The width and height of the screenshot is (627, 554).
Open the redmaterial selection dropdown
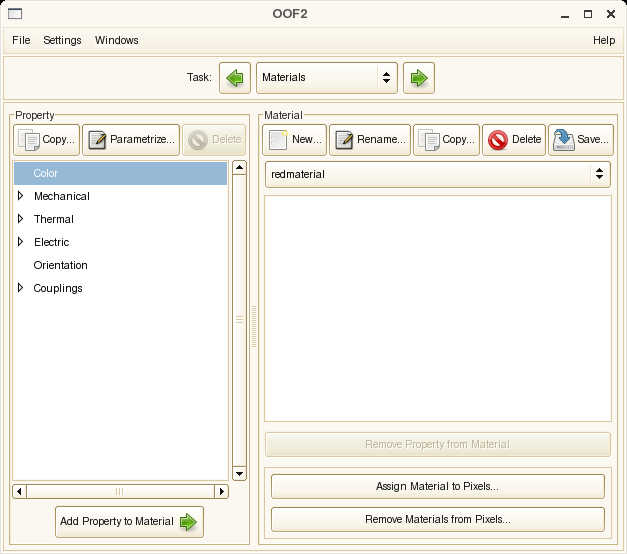click(x=438, y=174)
